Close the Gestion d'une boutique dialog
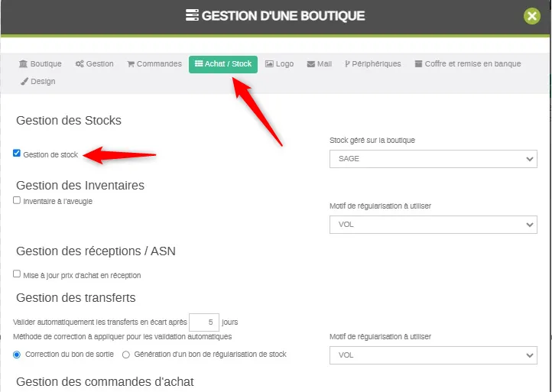Viewport: 552px width, 392px height. pyautogui.click(x=531, y=16)
